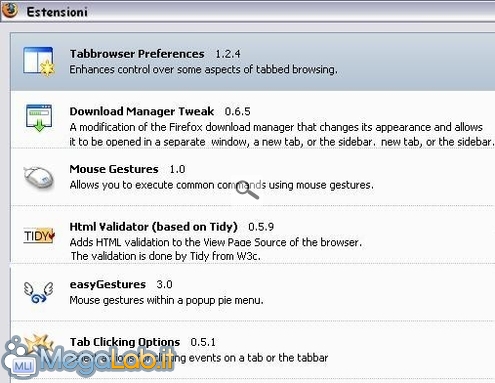Select the Download Manager Tweak extension name
495x383 pixels.
click(142, 111)
